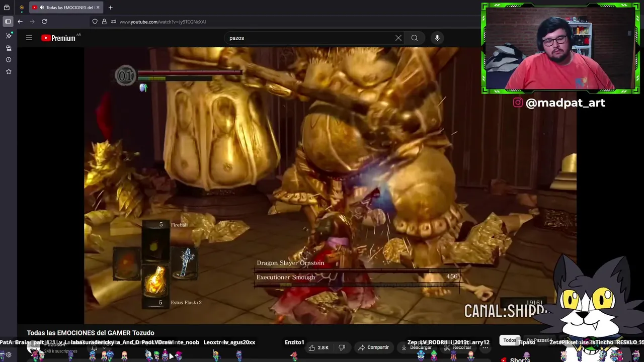Share the video via Compartir

tap(373, 347)
